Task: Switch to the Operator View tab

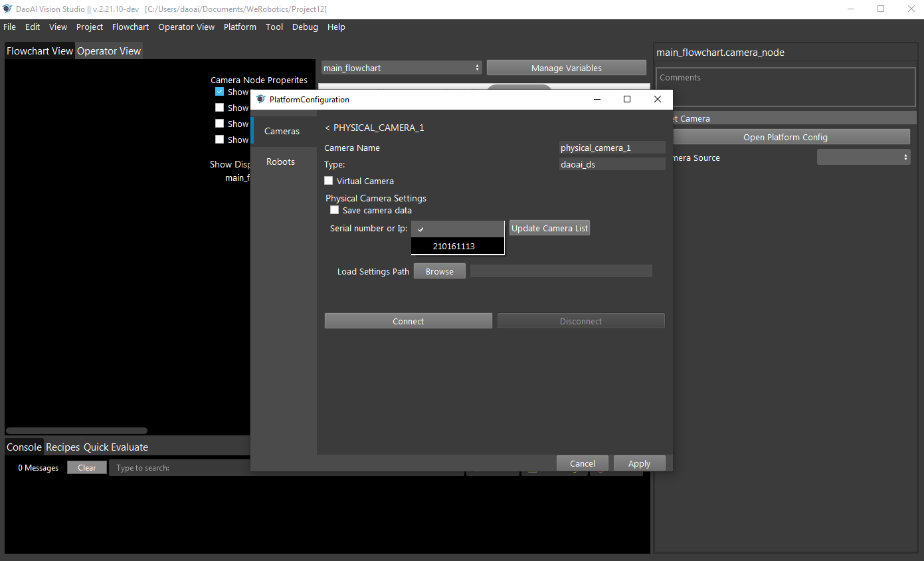Action: coord(109,51)
